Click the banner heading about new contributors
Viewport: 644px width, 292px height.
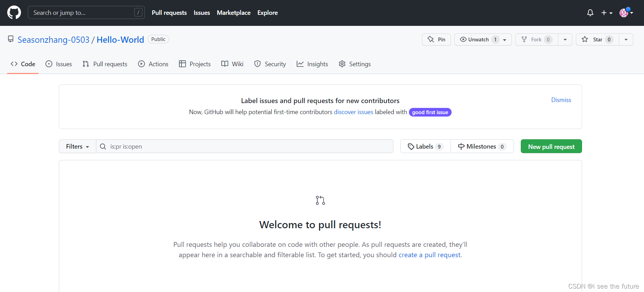coord(320,101)
